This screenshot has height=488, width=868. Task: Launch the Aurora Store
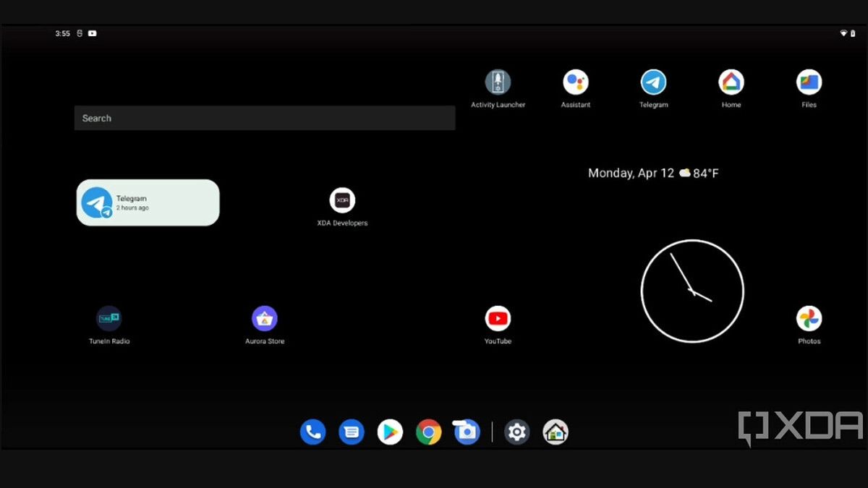[265, 318]
